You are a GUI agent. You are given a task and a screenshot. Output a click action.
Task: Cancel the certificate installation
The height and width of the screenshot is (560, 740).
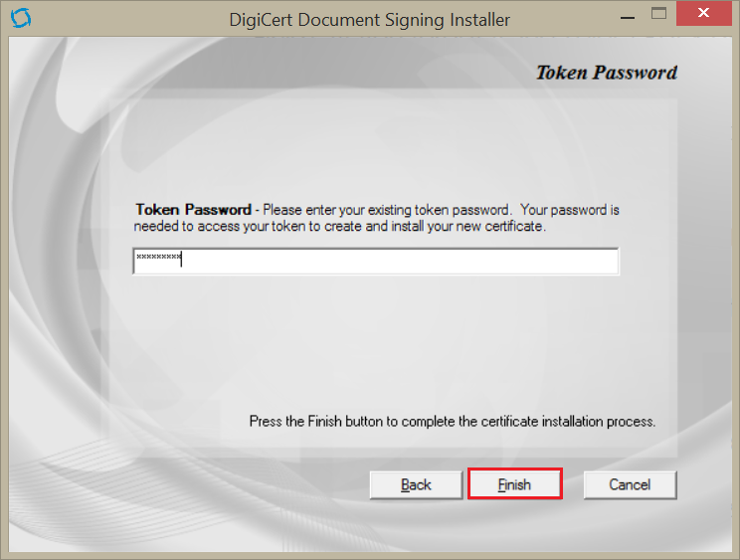tap(630, 484)
